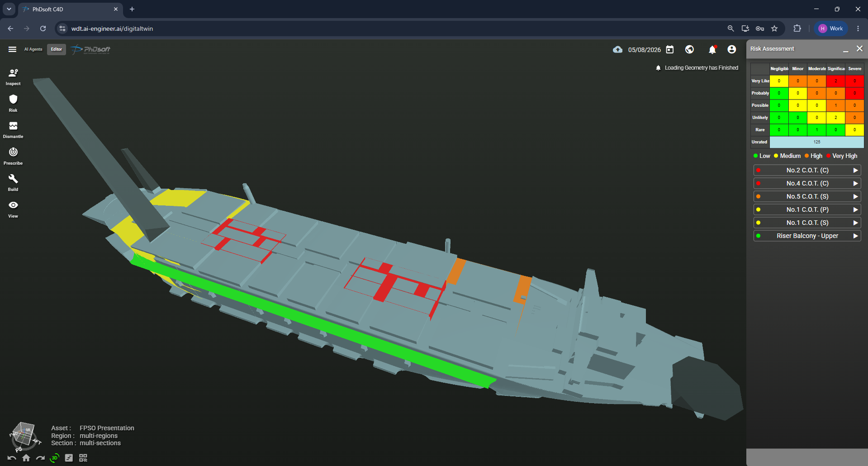This screenshot has height=466, width=868.
Task: Expand the No.1 C.O.T. (P) entry arrow
Action: click(x=855, y=209)
